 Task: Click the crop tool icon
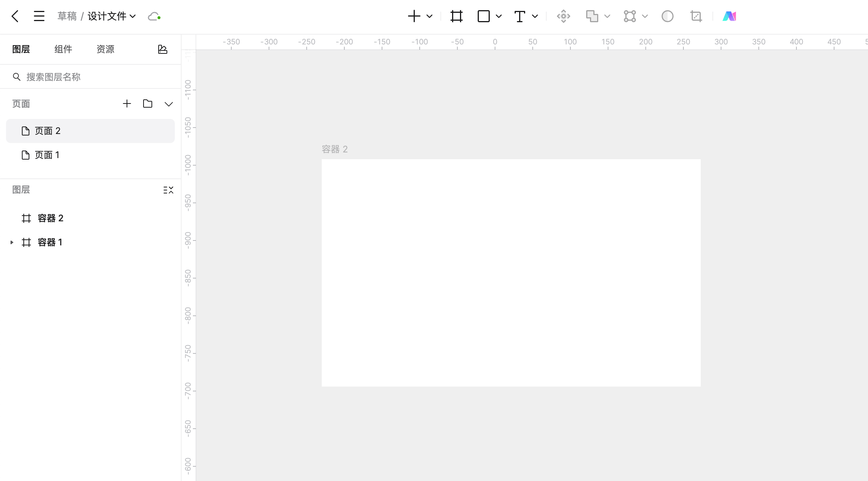[x=696, y=16]
